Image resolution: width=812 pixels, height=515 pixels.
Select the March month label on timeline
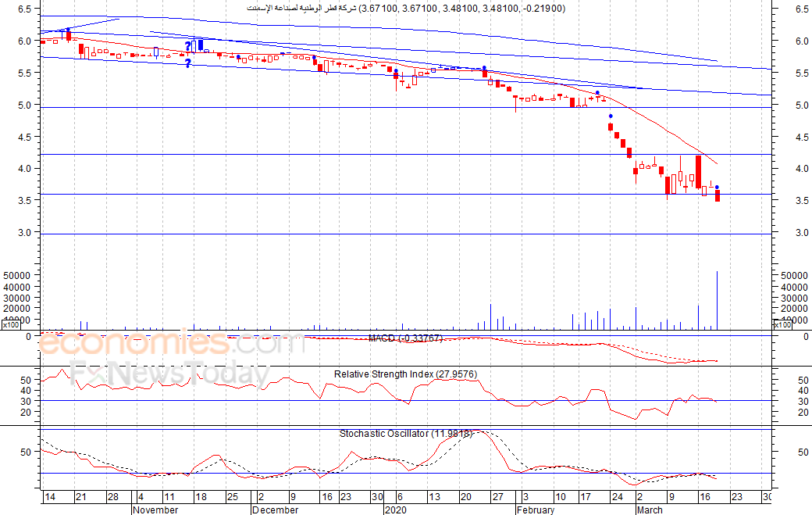(x=650, y=510)
